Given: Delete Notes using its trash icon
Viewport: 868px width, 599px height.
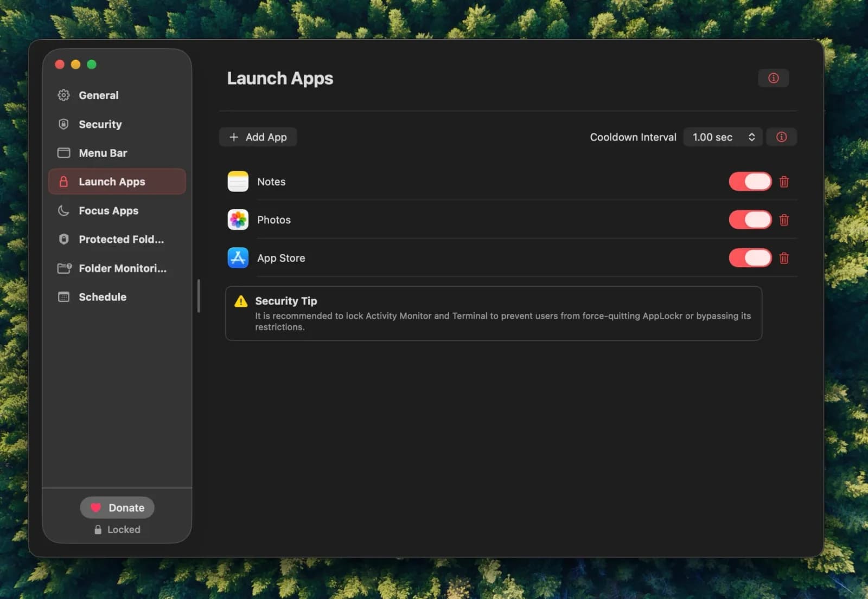Looking at the screenshot, I should point(784,182).
